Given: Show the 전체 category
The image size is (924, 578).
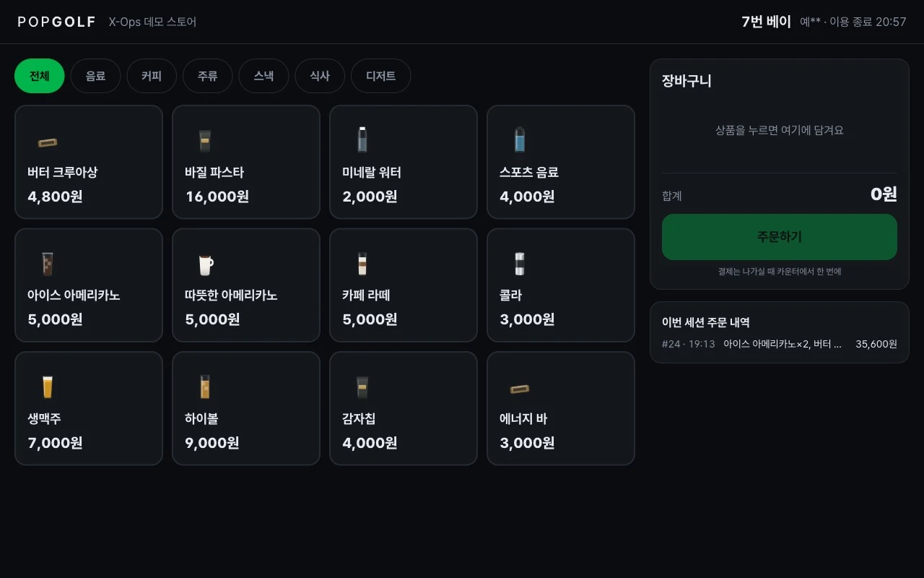Looking at the screenshot, I should (40, 76).
